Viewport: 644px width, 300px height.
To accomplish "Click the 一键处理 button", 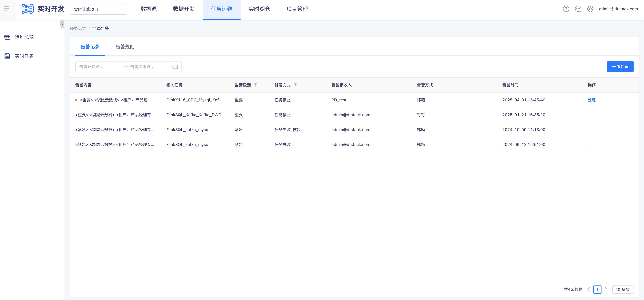I will (620, 67).
